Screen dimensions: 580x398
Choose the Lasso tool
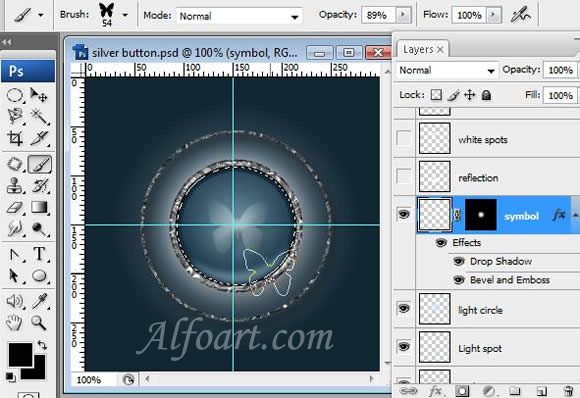(x=15, y=116)
